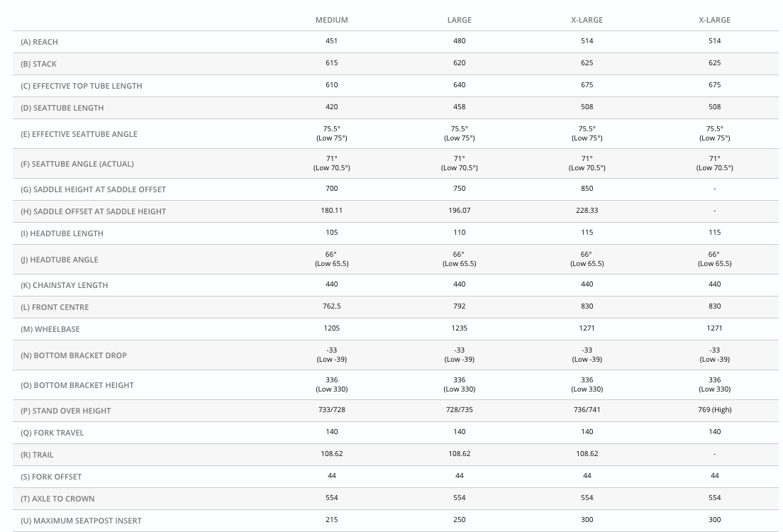This screenshot has height=532, width=783.
Task: Select the (A) REACH row label
Action: [x=40, y=42]
